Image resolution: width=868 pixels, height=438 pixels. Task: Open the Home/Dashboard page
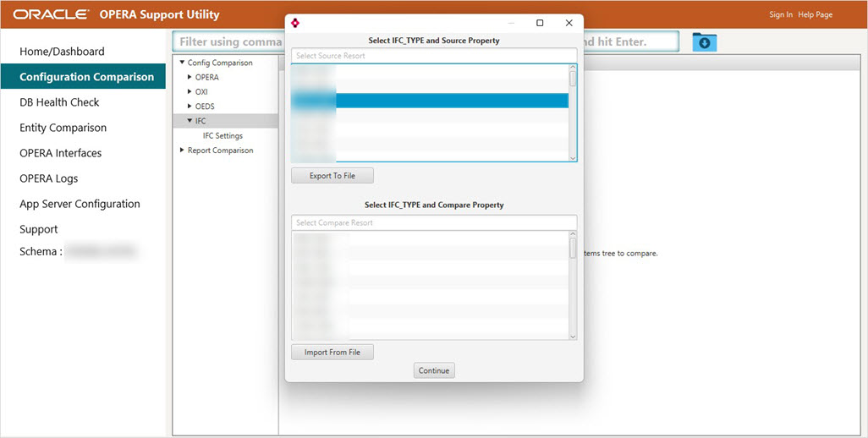click(x=62, y=52)
